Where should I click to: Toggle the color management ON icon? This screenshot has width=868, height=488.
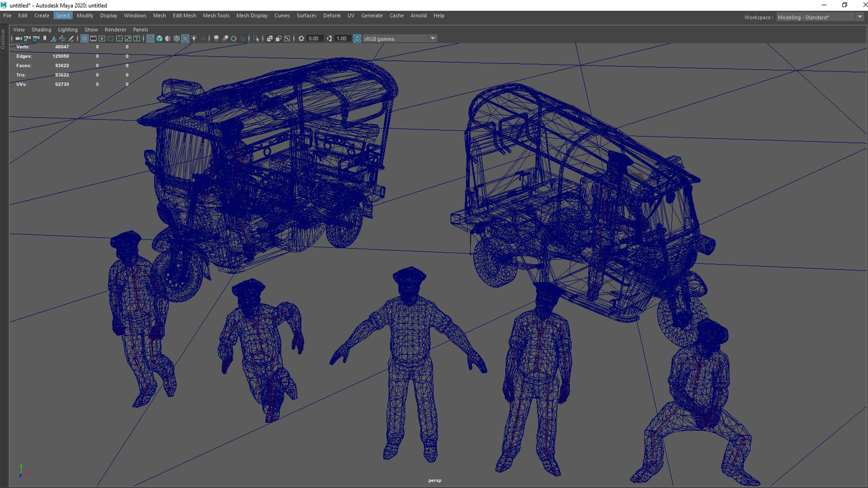(357, 38)
